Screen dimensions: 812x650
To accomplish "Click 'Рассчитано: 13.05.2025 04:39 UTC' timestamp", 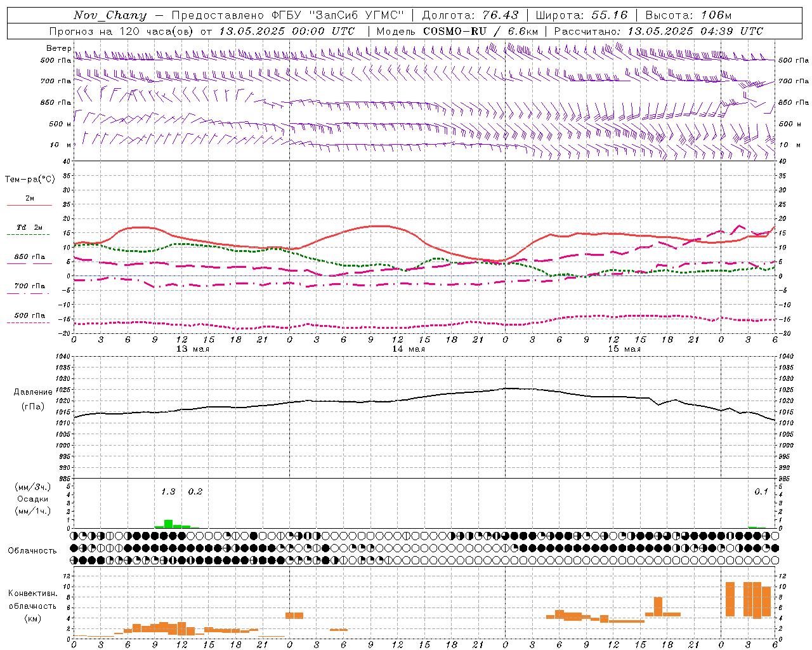I will [658, 31].
